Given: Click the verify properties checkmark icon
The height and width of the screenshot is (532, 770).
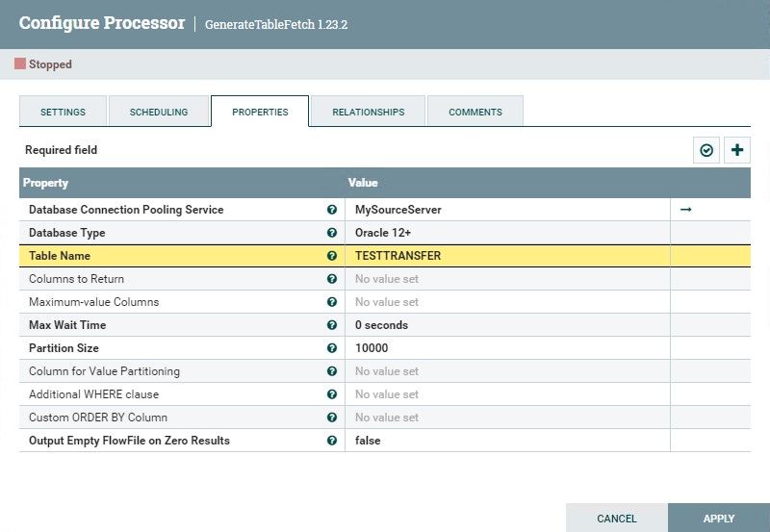Looking at the screenshot, I should (x=707, y=150).
